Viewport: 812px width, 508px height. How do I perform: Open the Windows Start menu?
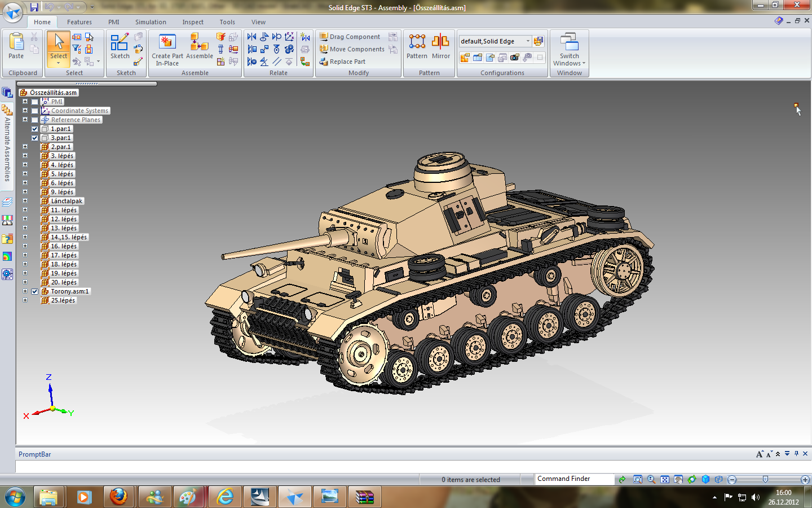(x=15, y=497)
